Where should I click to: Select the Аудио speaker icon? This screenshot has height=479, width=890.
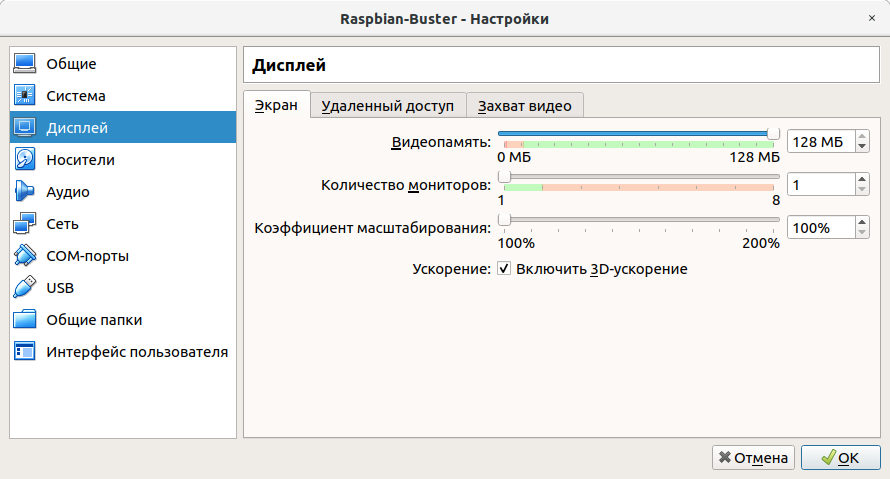(24, 191)
